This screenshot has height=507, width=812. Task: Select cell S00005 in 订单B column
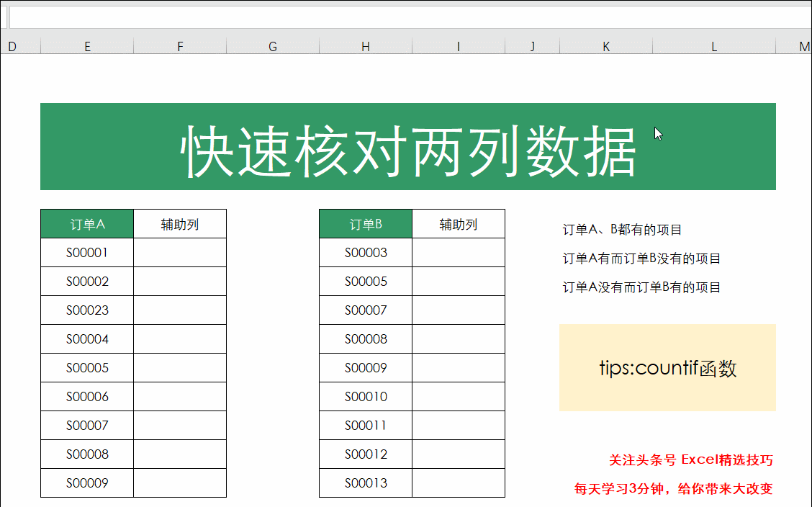(x=366, y=281)
